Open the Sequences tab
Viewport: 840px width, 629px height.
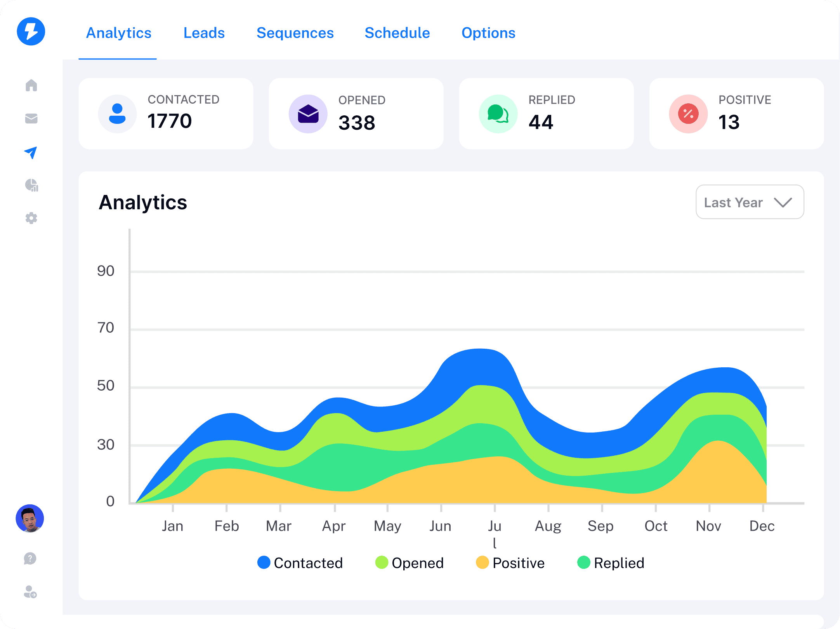[295, 33]
